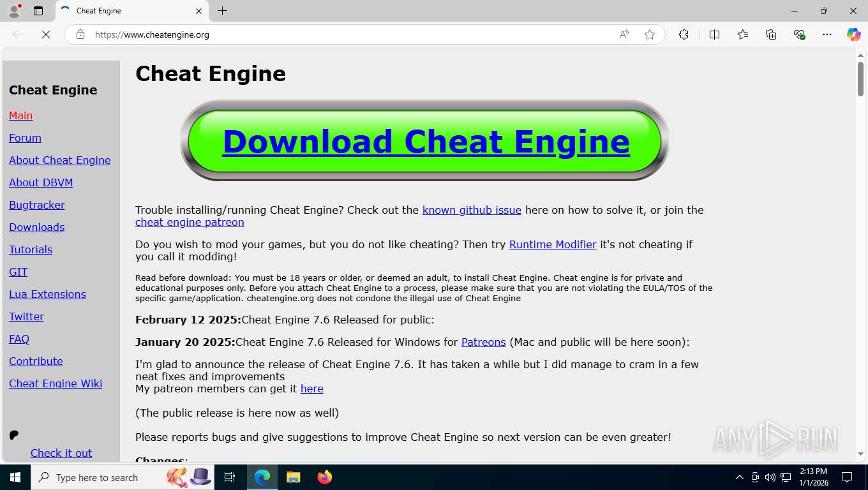Open the Contribute link
This screenshot has width=868, height=490.
[36, 361]
